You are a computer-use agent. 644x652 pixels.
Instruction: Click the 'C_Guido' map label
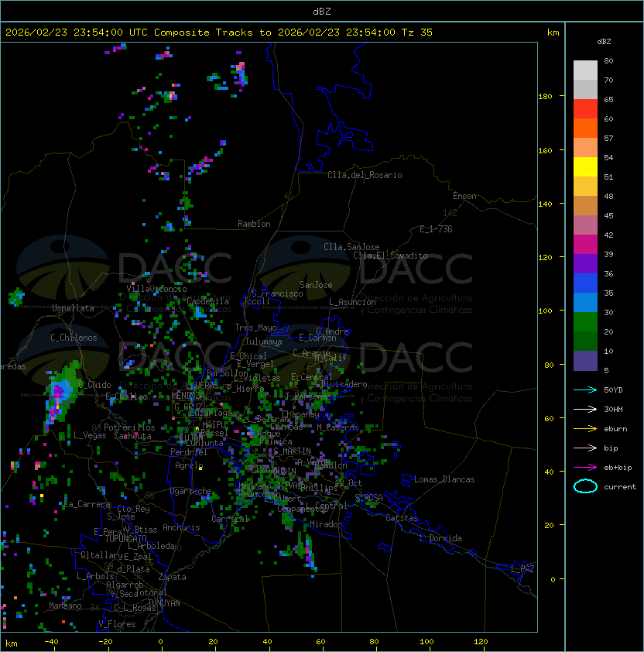94,385
